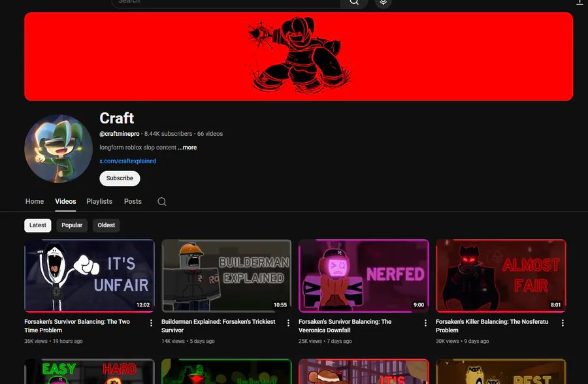Click the Craft channel profile avatar
This screenshot has height=384, width=588.
pyautogui.click(x=59, y=149)
